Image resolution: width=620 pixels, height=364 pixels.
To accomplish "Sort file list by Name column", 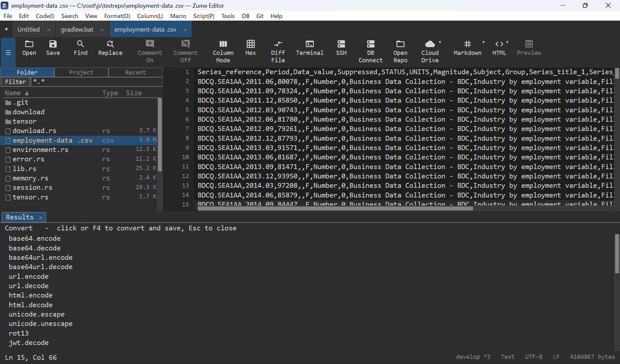I will (x=17, y=93).
